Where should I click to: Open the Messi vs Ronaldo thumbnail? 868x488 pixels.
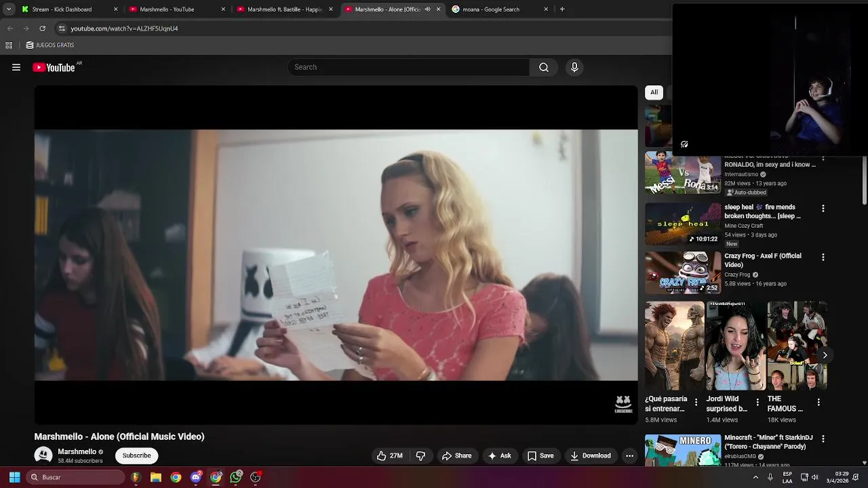pos(683,174)
